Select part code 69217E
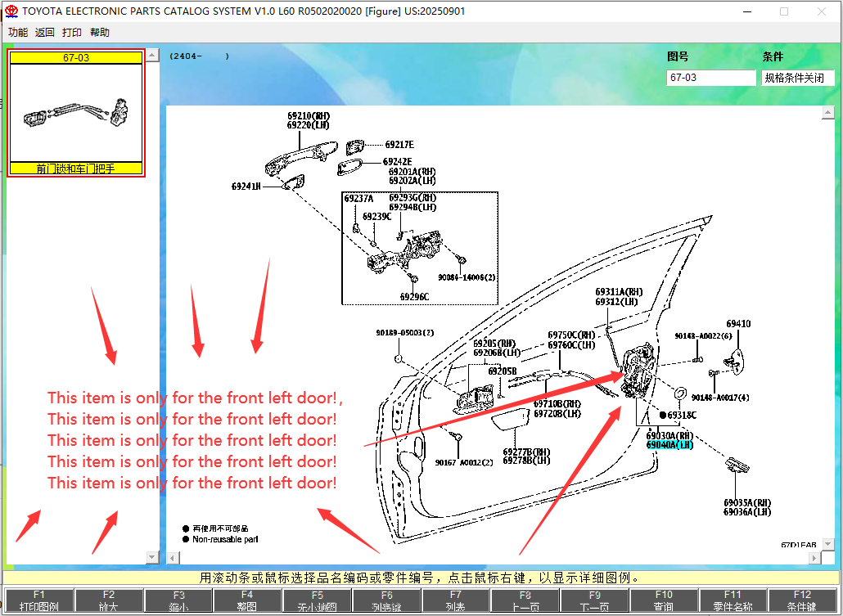 point(399,145)
